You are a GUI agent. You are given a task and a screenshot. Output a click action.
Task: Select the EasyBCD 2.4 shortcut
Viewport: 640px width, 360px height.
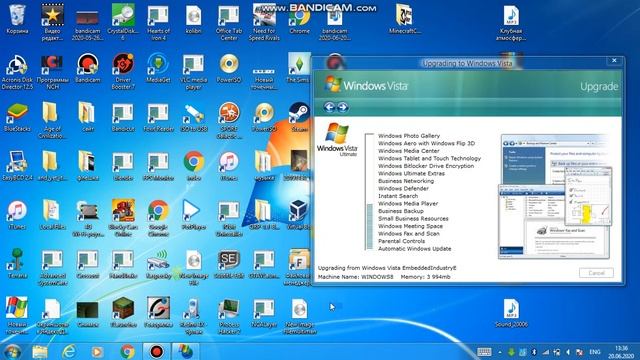tap(17, 166)
